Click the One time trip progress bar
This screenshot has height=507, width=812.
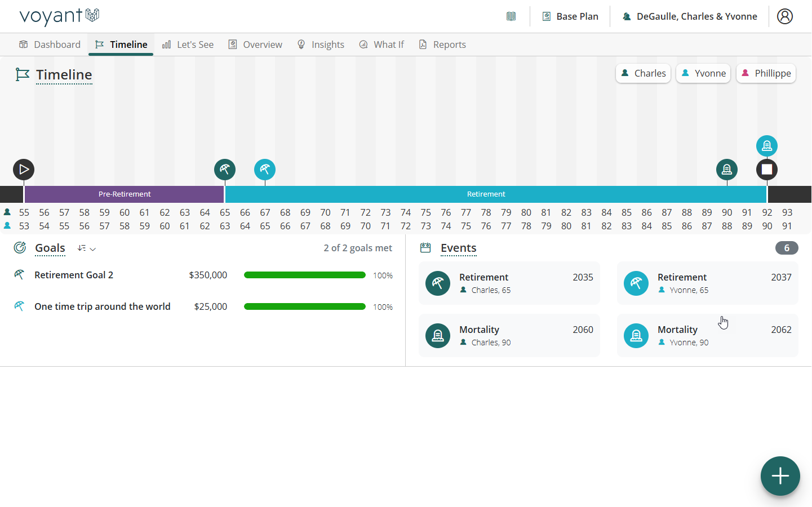pos(304,306)
